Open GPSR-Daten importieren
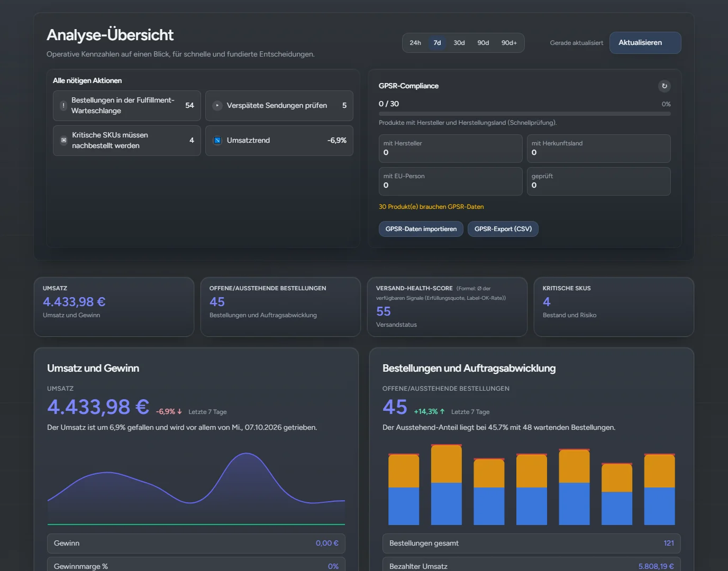Image resolution: width=728 pixels, height=571 pixels. point(421,229)
